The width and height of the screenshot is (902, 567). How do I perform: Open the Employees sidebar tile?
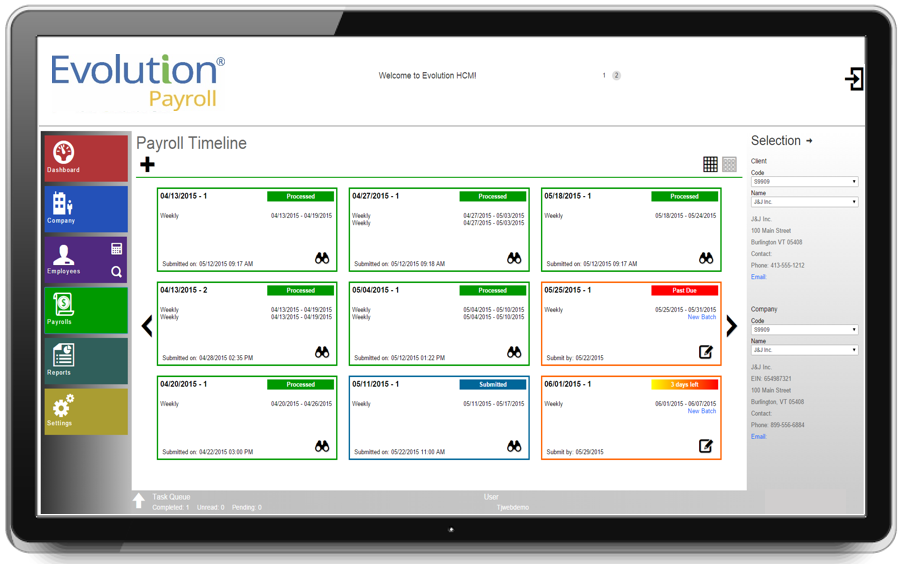[x=86, y=260]
